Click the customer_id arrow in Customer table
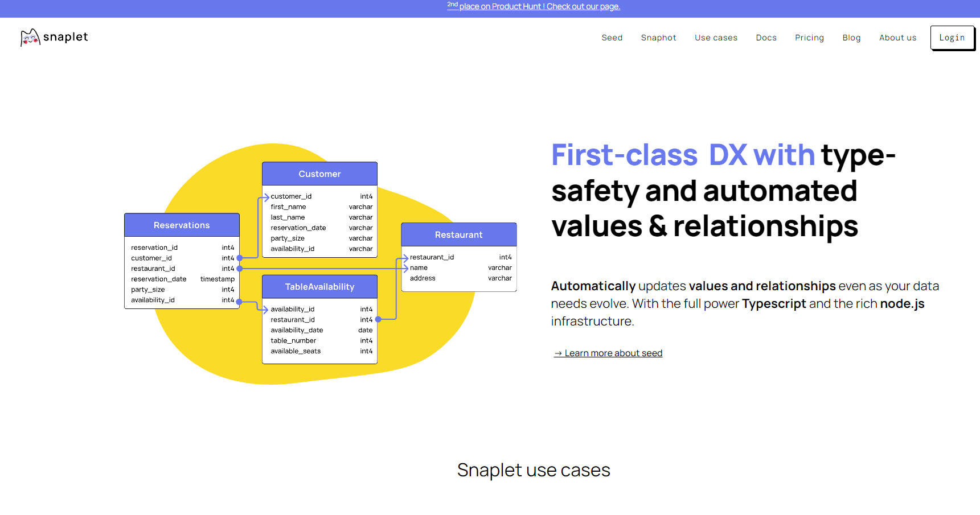 (x=265, y=197)
